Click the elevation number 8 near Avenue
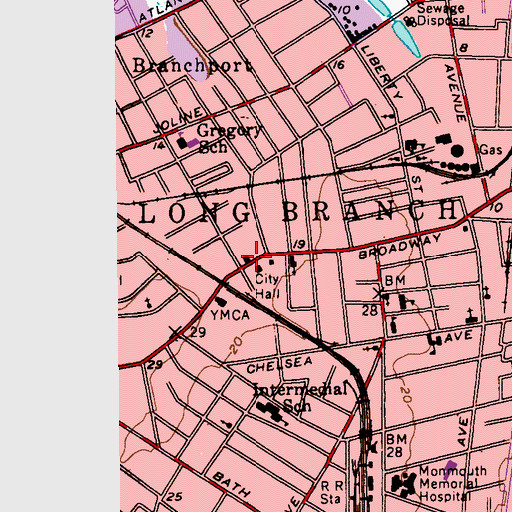The image size is (512, 512). pyautogui.click(x=464, y=48)
